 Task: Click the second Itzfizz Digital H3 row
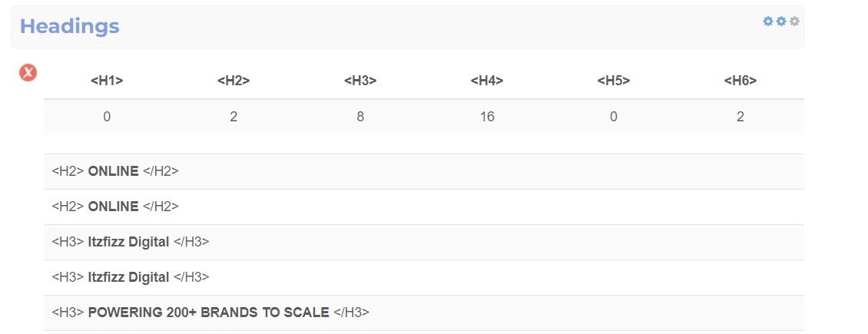point(424,278)
